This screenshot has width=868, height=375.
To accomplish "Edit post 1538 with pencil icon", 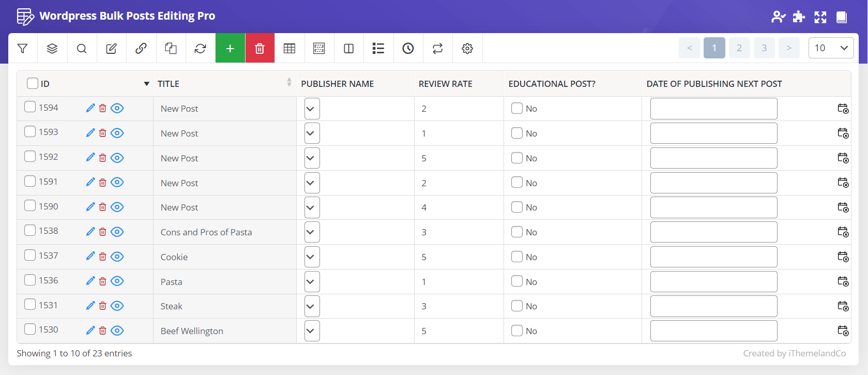I will 90,231.
